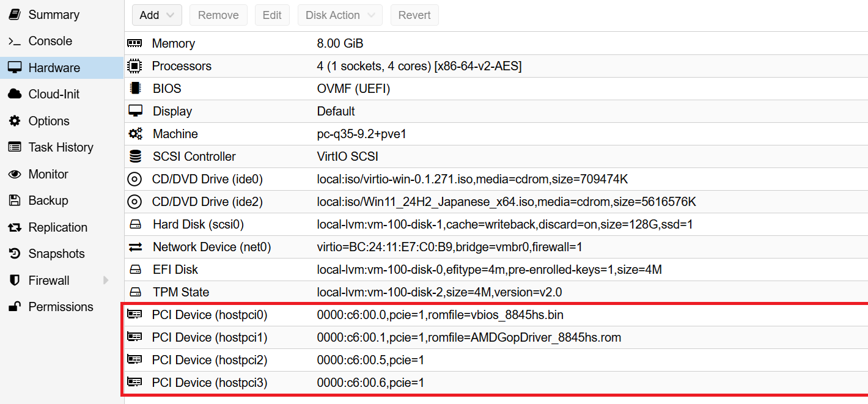Click the value pc-q35-9.2+pve1
This screenshot has width=868, height=404.
(362, 134)
